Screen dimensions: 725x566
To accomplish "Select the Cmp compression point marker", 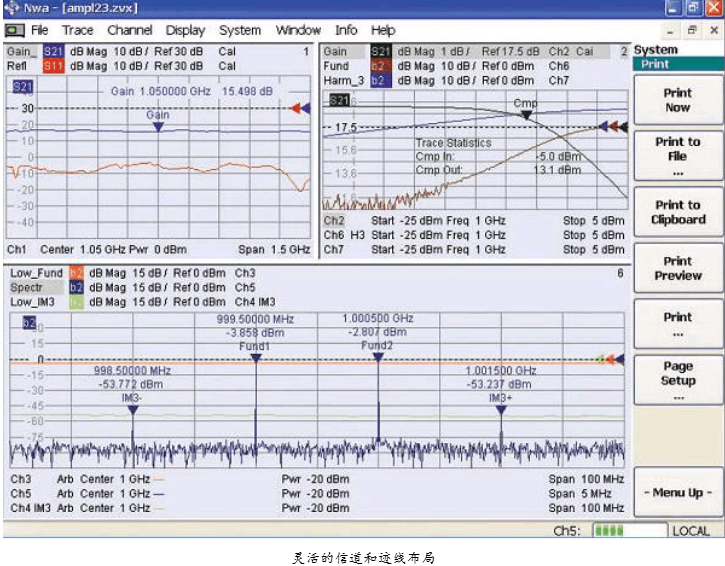I will (x=525, y=115).
